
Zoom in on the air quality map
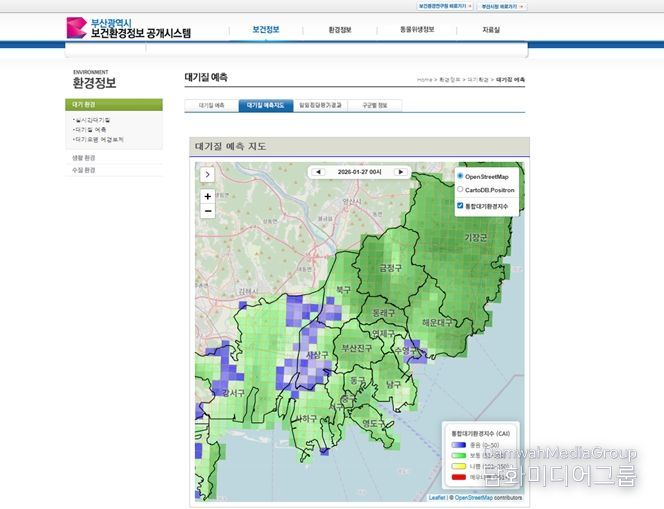(x=208, y=196)
